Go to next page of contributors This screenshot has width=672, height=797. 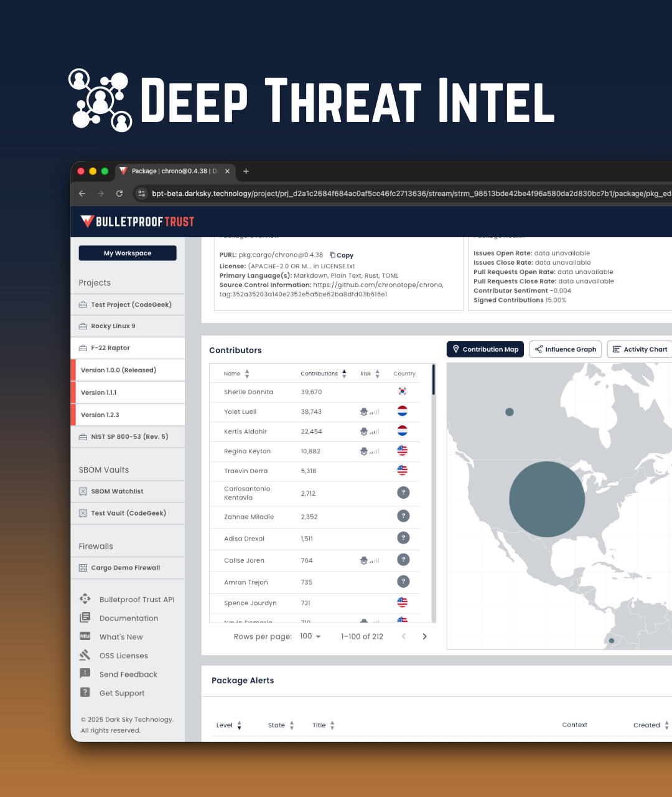coord(425,636)
